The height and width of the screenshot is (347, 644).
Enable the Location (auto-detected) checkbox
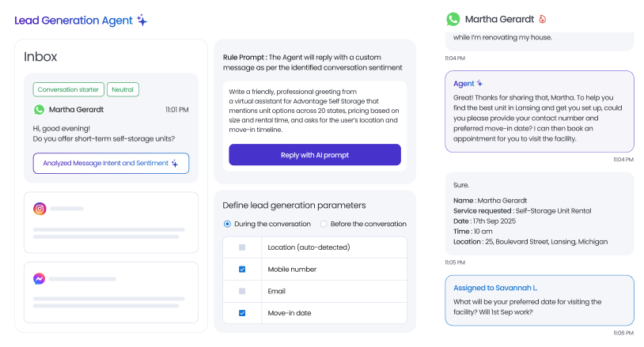pos(242,247)
